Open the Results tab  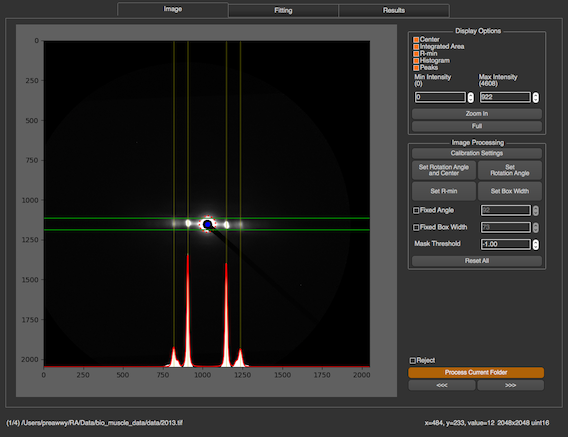tap(394, 11)
